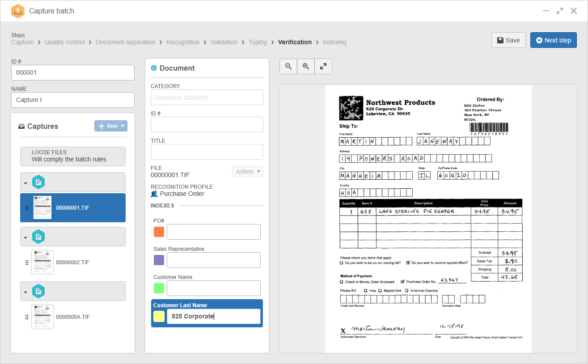588x364 pixels.
Task: Proceed with the Next step button
Action: (554, 40)
